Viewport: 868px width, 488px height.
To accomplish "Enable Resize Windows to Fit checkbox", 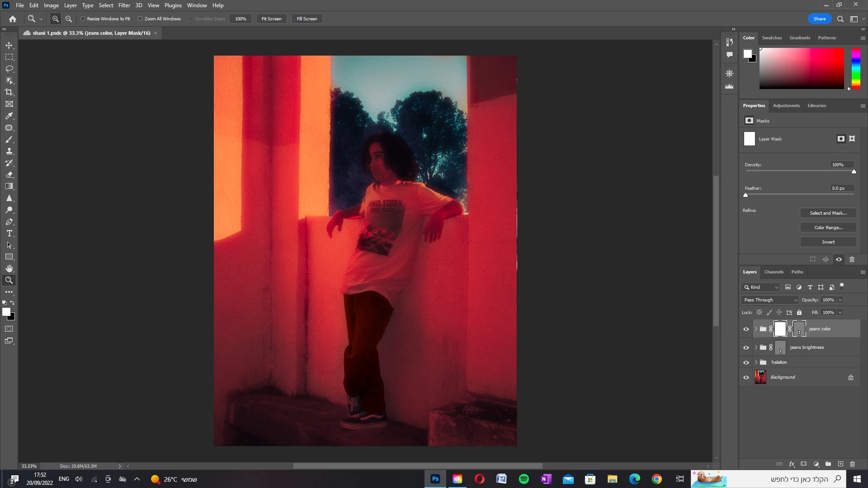I will 83,19.
